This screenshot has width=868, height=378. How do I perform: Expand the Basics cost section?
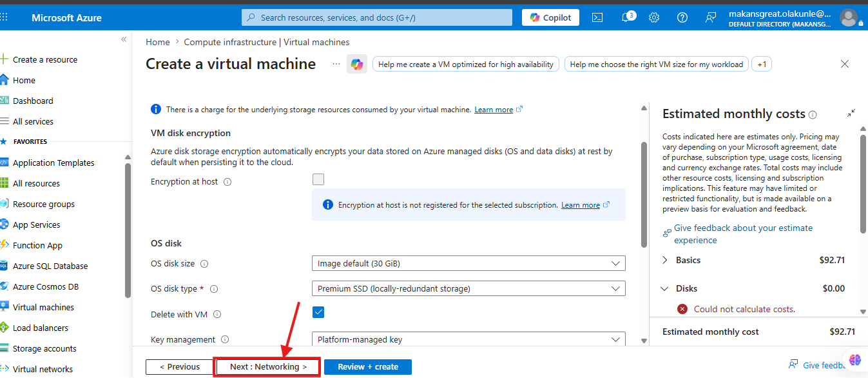666,260
